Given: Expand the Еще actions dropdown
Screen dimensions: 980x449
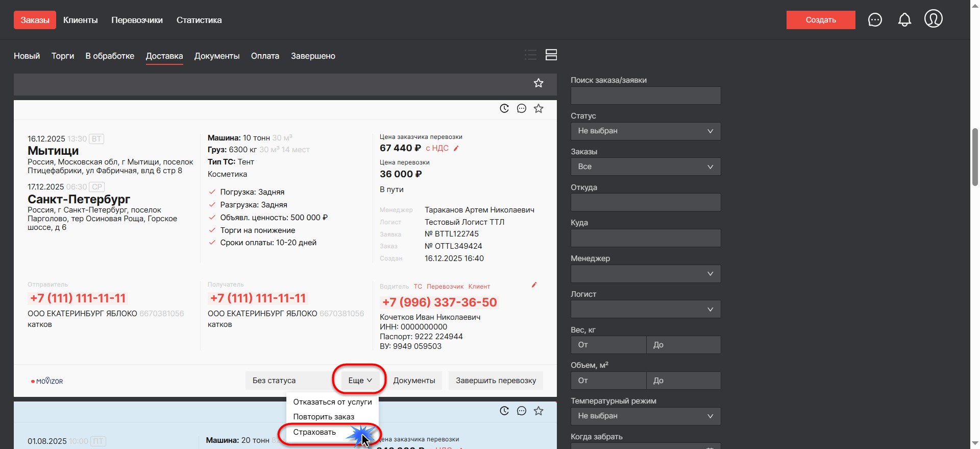Looking at the screenshot, I should [360, 381].
